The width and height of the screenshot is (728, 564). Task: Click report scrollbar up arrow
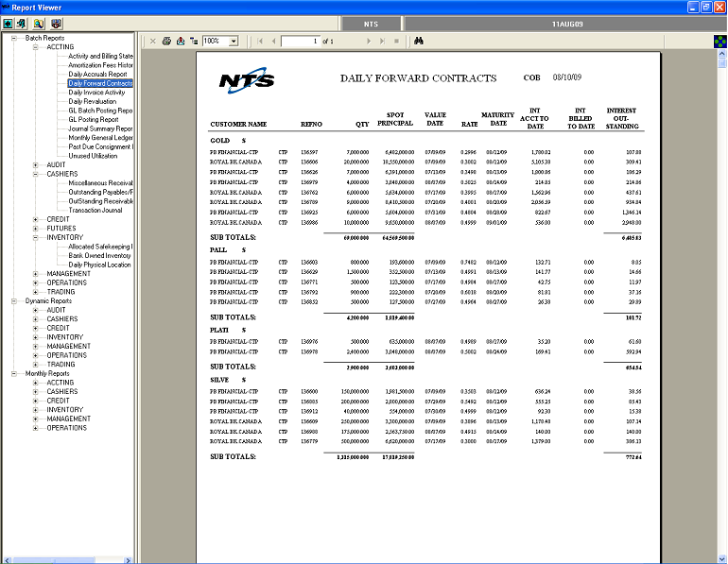point(722,54)
